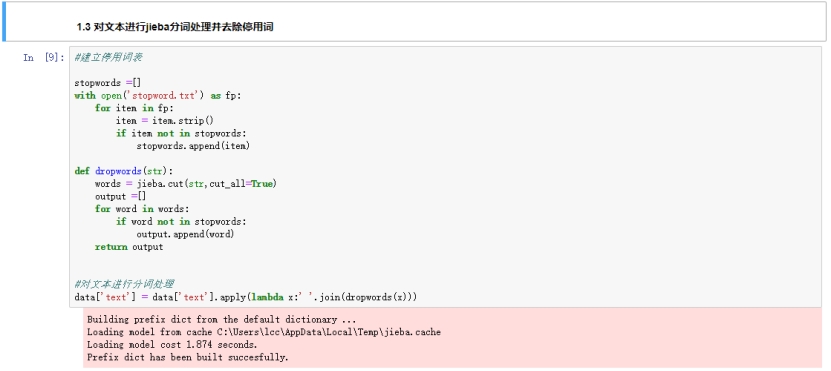The image size is (831, 371).
Task: Click the line if word not in stopwords:
Action: pos(181,222)
